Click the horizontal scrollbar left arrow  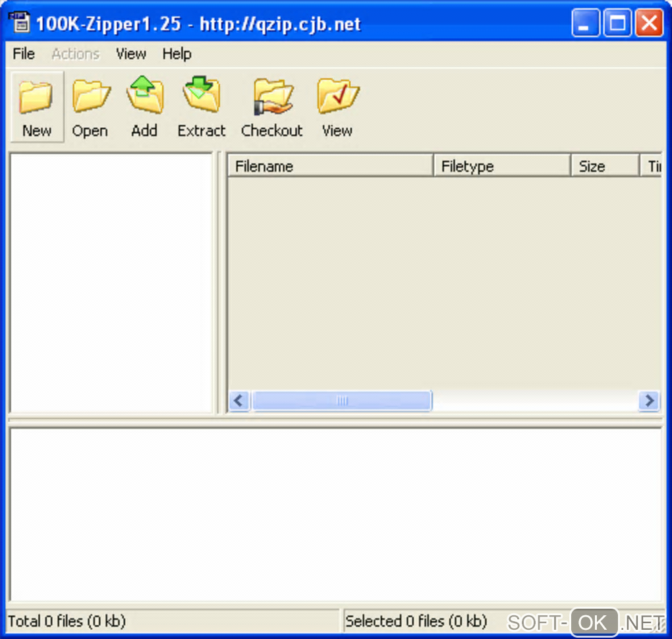tap(239, 401)
